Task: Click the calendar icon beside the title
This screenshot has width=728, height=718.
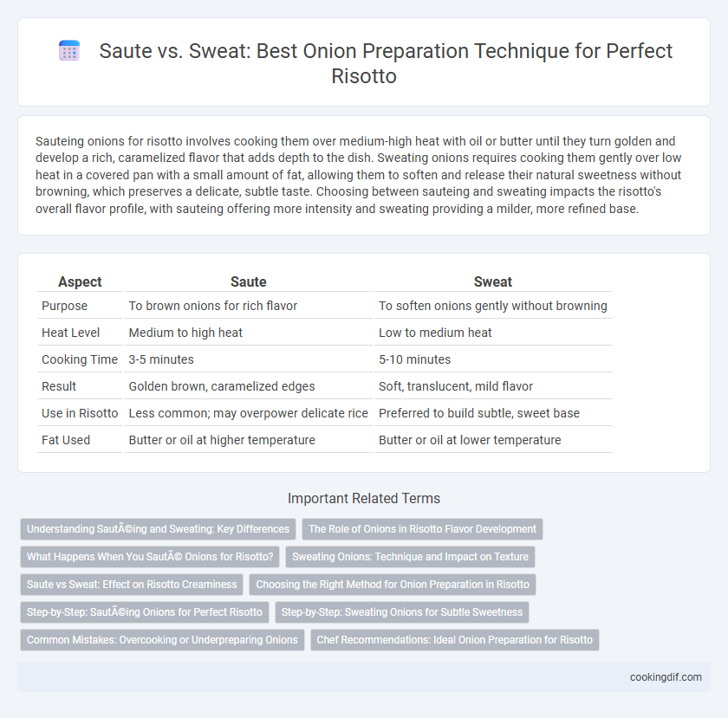Action: click(x=69, y=50)
